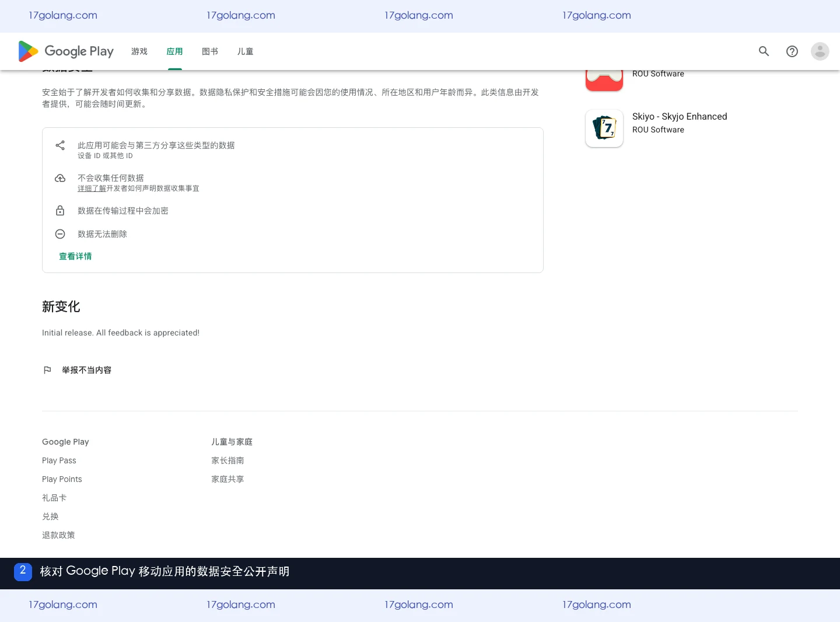Click the 礼品卡 footer link

click(54, 498)
